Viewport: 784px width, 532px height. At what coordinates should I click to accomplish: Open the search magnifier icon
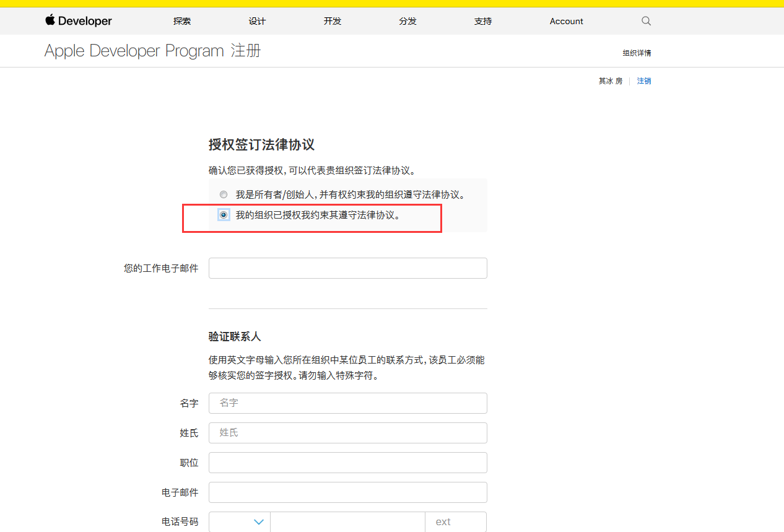point(646,21)
